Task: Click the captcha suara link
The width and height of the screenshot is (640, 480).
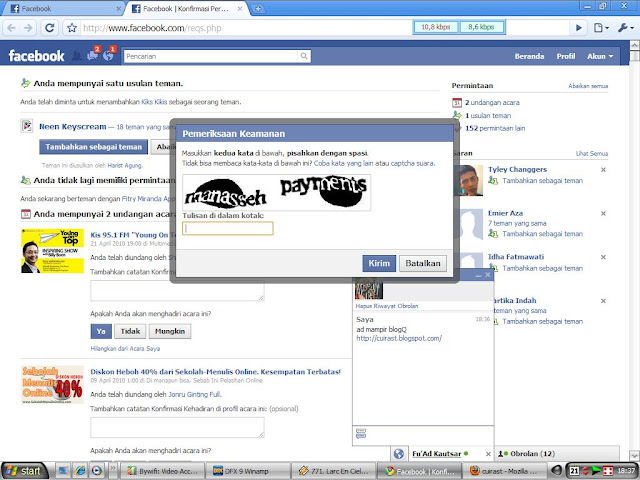Action: click(x=412, y=163)
